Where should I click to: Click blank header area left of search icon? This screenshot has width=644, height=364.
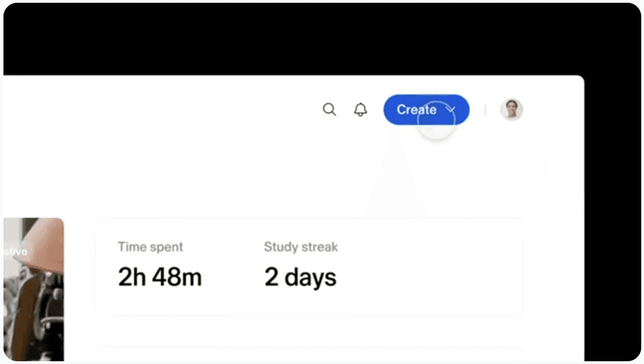coord(164,110)
